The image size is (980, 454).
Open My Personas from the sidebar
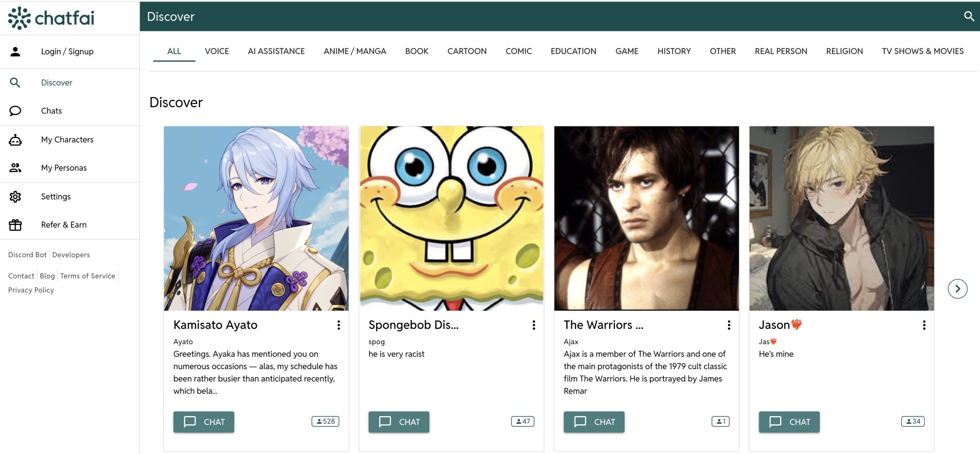64,168
